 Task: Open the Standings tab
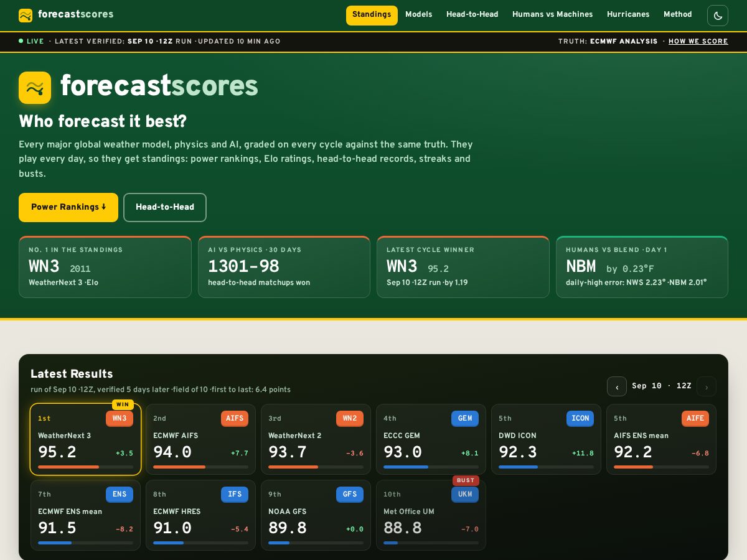pos(372,15)
